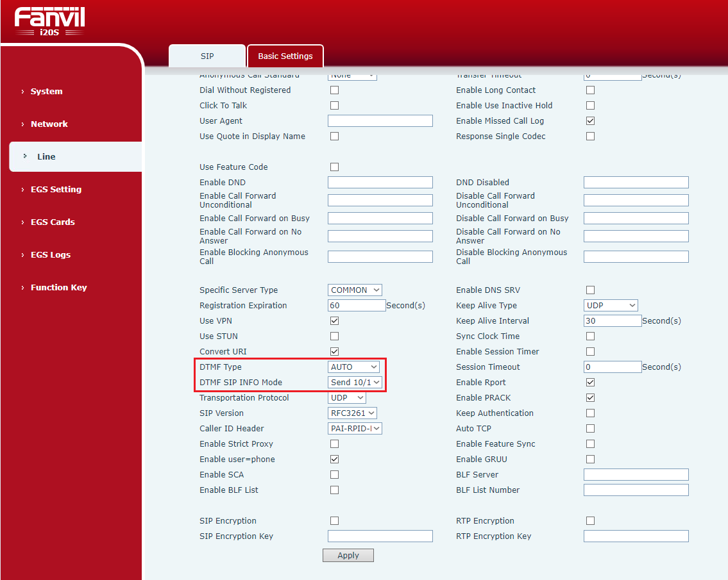Open the System menu section

pyautogui.click(x=46, y=92)
